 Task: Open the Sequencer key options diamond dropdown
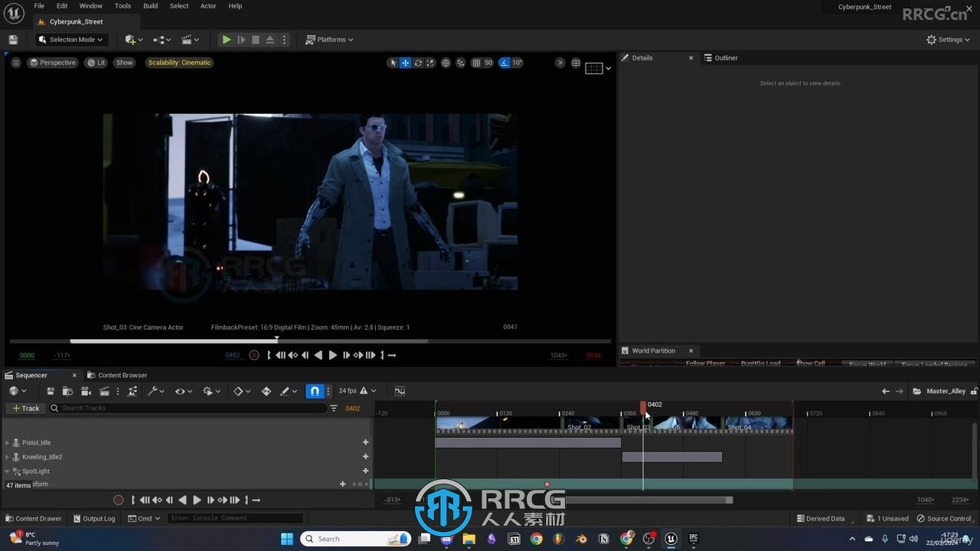coord(242,391)
